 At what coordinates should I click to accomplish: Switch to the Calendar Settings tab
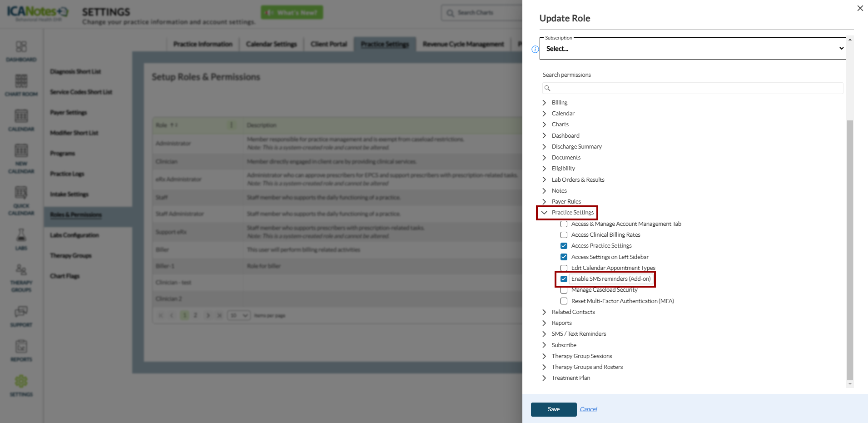272,44
